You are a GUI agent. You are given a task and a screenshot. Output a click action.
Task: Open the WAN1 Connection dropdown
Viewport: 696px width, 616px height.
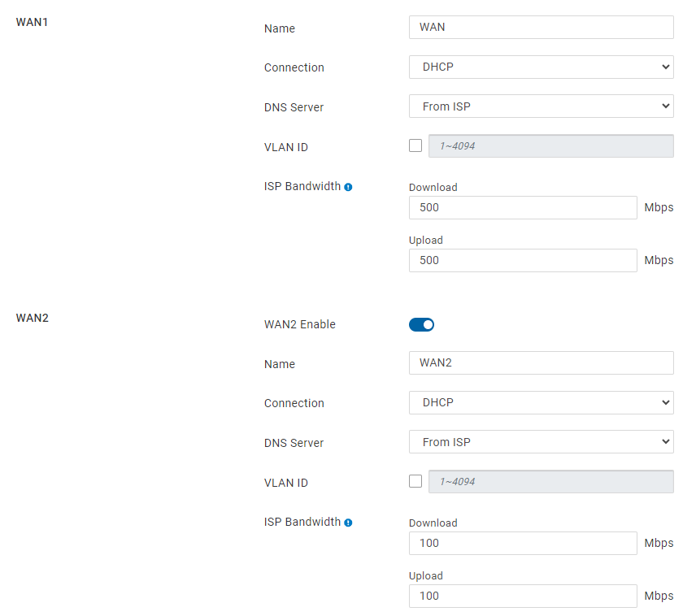541,67
